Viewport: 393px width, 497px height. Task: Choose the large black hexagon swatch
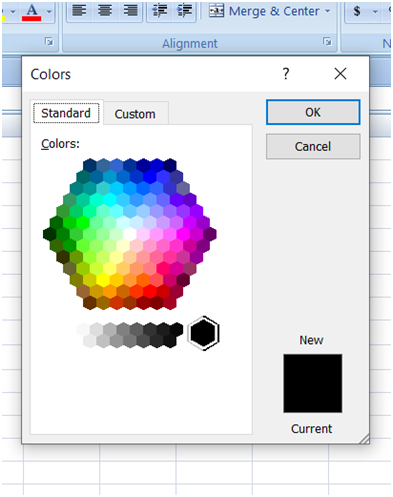point(203,333)
